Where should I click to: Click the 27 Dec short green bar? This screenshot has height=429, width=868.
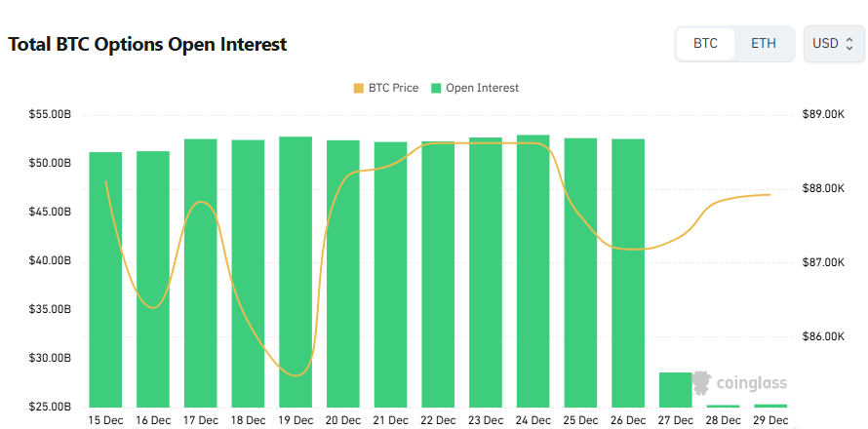(x=675, y=389)
